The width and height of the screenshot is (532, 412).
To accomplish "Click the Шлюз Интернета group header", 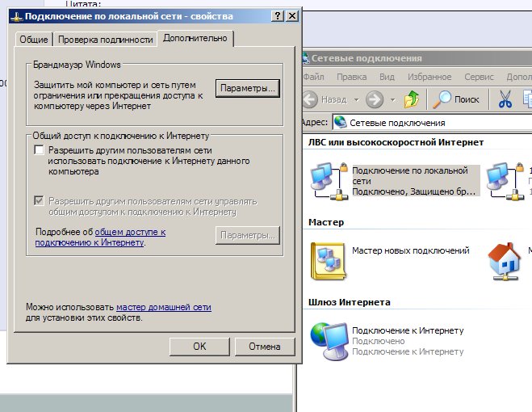I will pos(350,302).
